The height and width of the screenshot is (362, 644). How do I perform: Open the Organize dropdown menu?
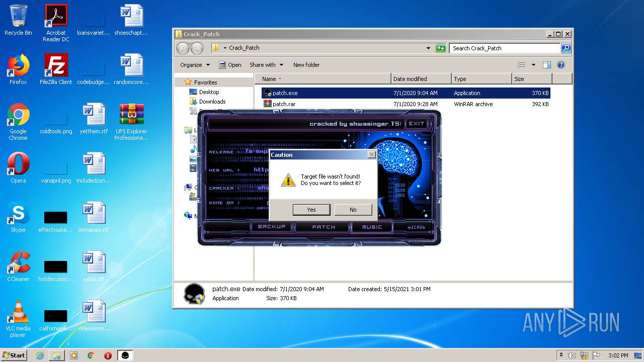[195, 65]
